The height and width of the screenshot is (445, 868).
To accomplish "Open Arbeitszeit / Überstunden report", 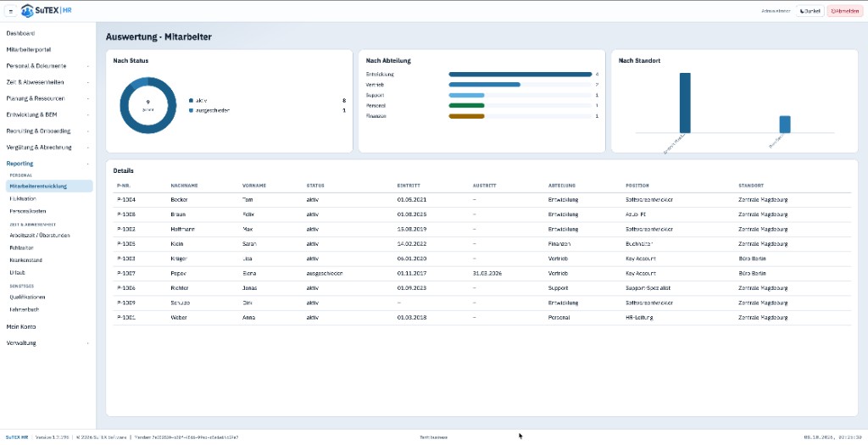I will (x=39, y=236).
